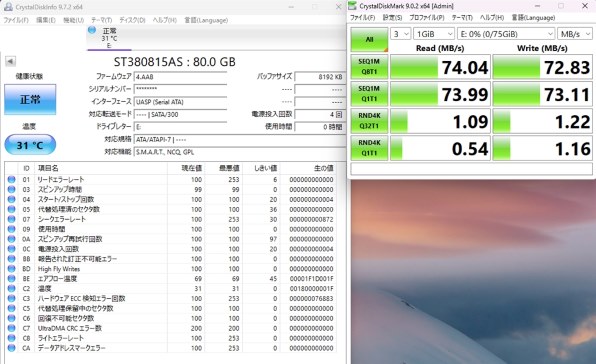Click status orb for attribute BE エアフロー温度

[x=11, y=278]
